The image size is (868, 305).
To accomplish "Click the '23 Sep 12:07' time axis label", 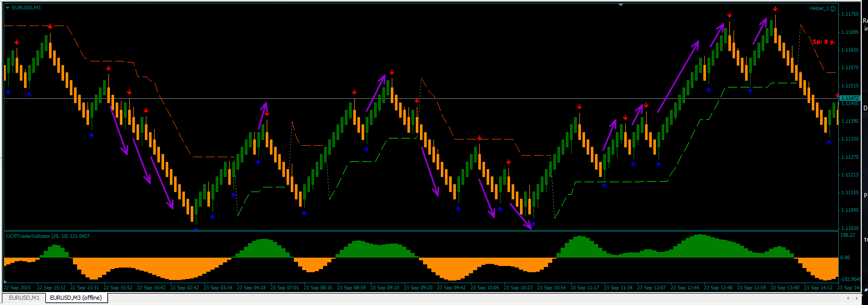I will (652, 288).
